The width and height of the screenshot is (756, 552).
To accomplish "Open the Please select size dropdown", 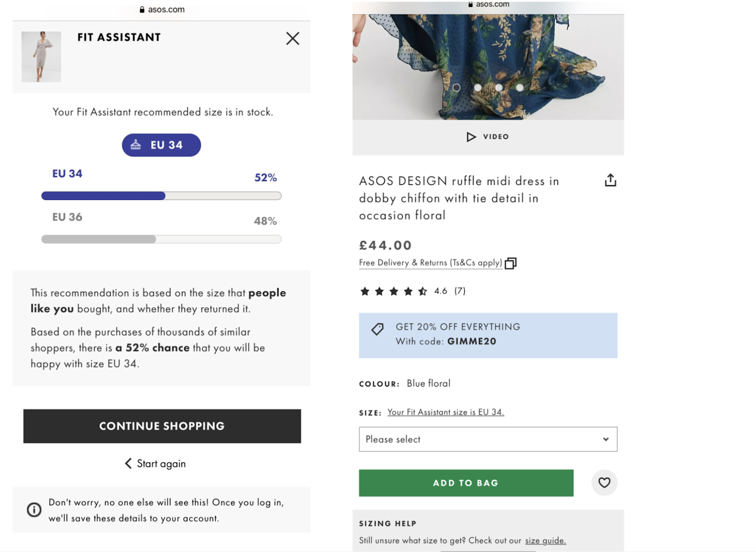I will click(488, 439).
